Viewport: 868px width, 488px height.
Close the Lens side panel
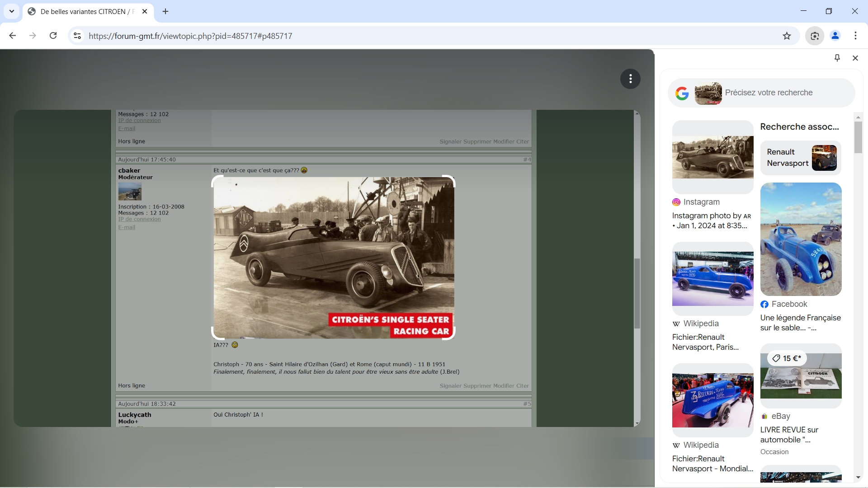click(855, 58)
